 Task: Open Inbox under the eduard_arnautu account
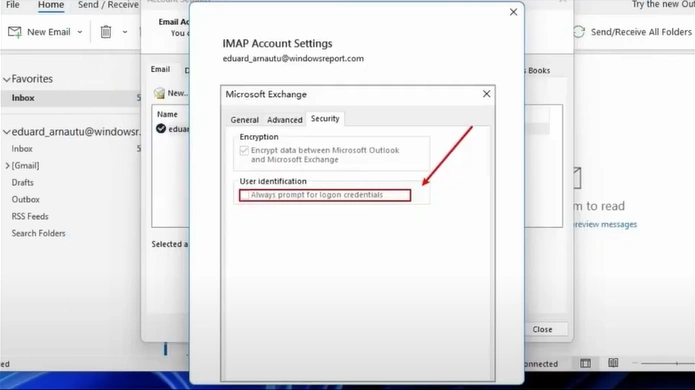(x=22, y=149)
